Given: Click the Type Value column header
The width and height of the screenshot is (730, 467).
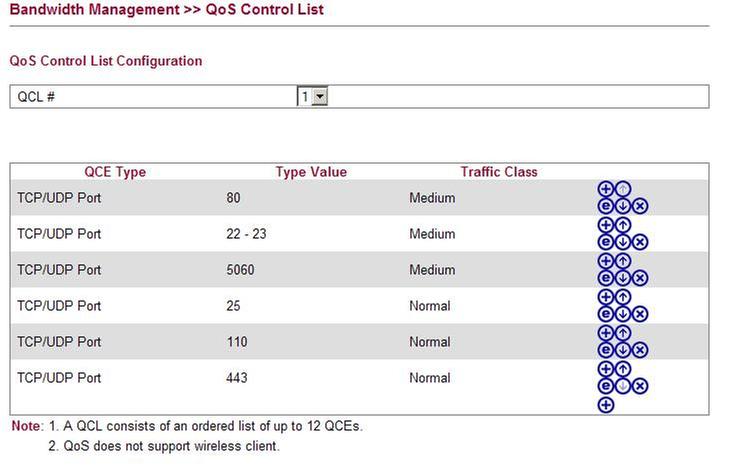Looking at the screenshot, I should pyautogui.click(x=311, y=172).
